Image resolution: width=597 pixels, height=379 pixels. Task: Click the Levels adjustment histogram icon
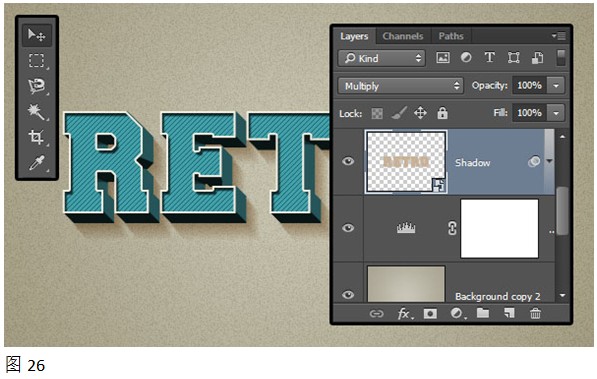click(406, 228)
